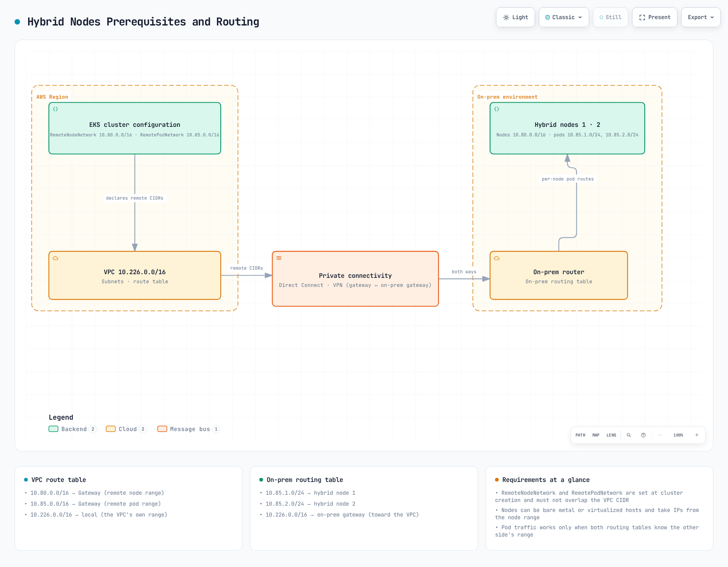
Task: Click the 'Hybrid Nodes Prerequisites and Routing' title
Action: pos(143,22)
